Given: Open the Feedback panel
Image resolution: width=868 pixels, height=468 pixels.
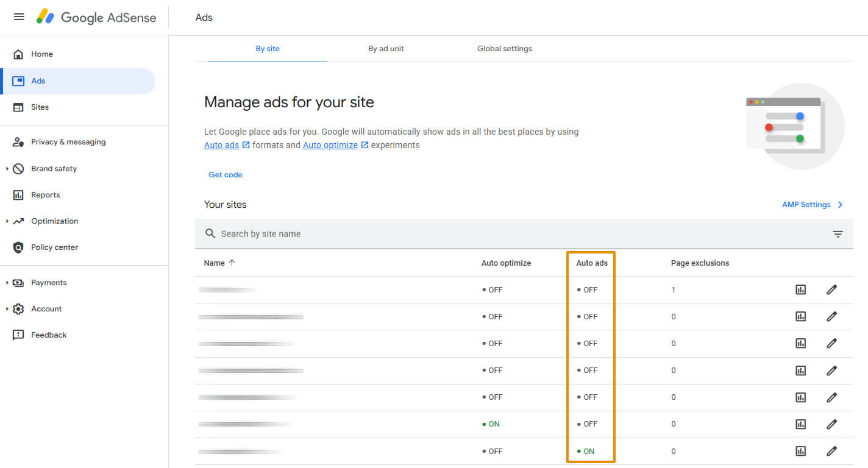Looking at the screenshot, I should tap(49, 335).
